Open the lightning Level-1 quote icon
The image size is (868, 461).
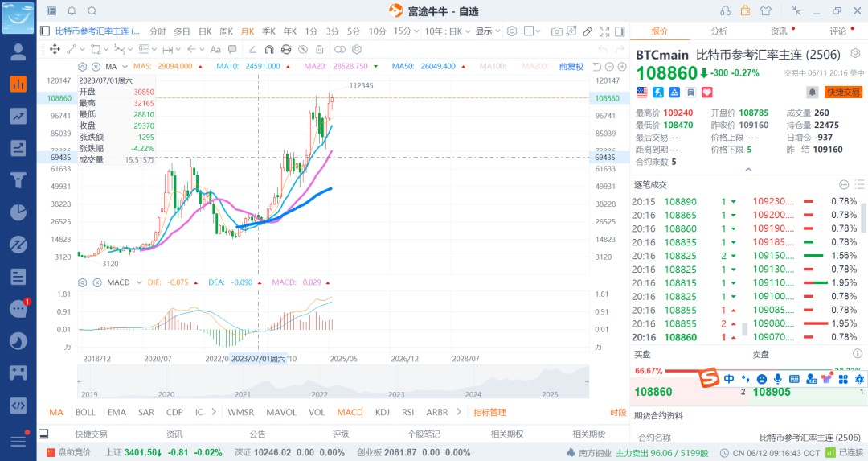[x=658, y=92]
